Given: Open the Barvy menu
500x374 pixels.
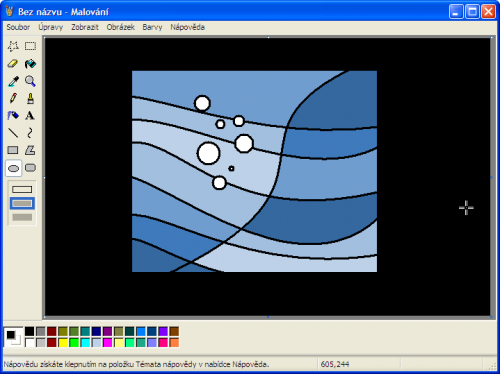Looking at the screenshot, I should 152,27.
